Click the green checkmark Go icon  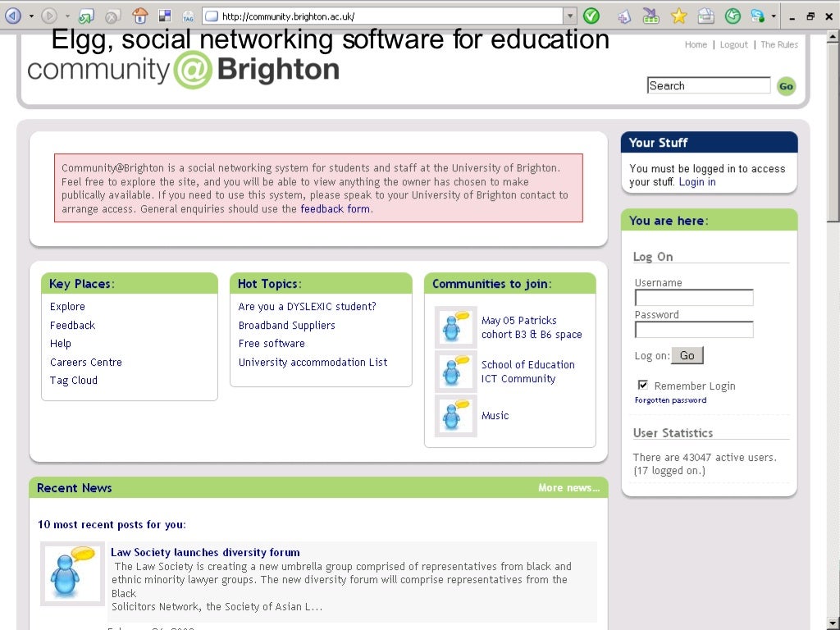pyautogui.click(x=591, y=16)
